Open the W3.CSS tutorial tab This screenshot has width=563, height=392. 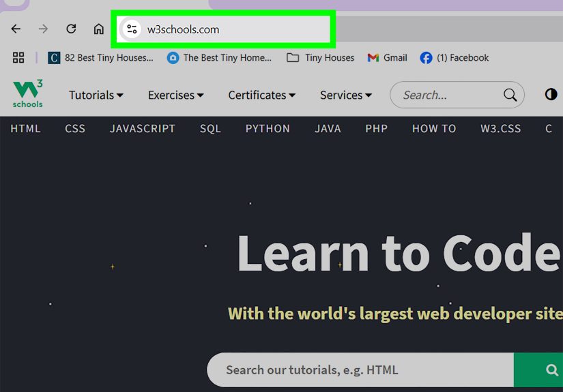coord(501,128)
